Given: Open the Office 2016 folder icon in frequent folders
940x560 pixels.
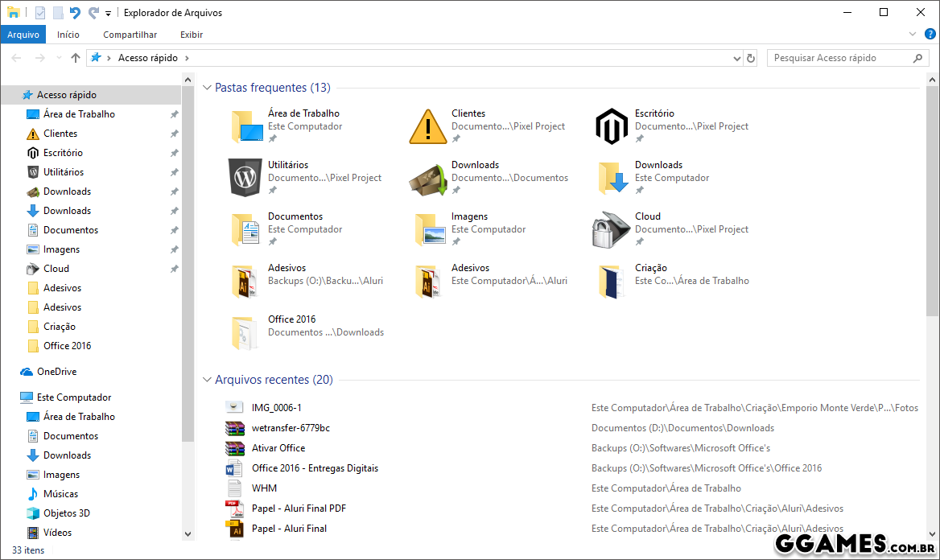Looking at the screenshot, I should (x=245, y=332).
